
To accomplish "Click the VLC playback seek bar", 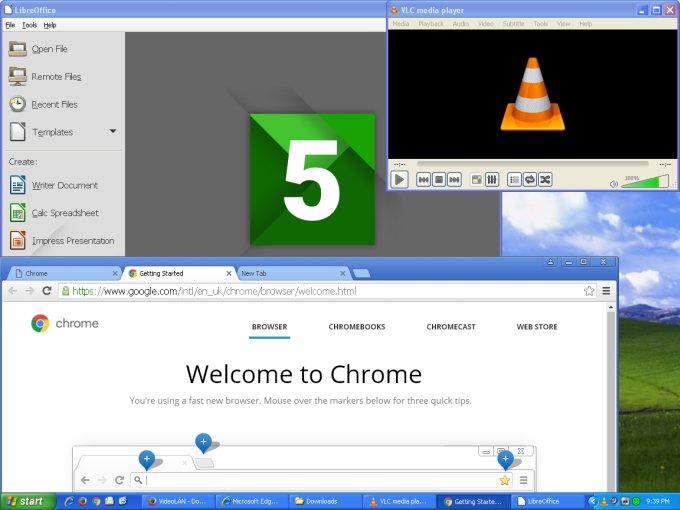I will (532, 164).
